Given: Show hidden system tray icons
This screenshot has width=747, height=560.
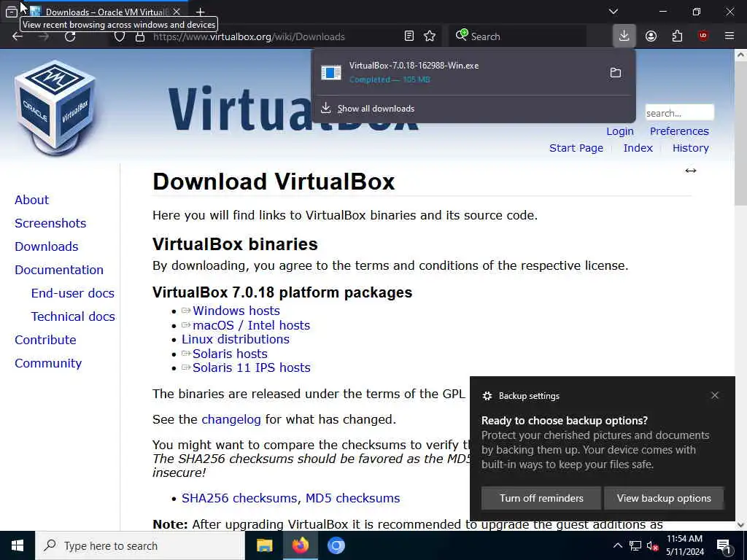Looking at the screenshot, I should click(617, 546).
